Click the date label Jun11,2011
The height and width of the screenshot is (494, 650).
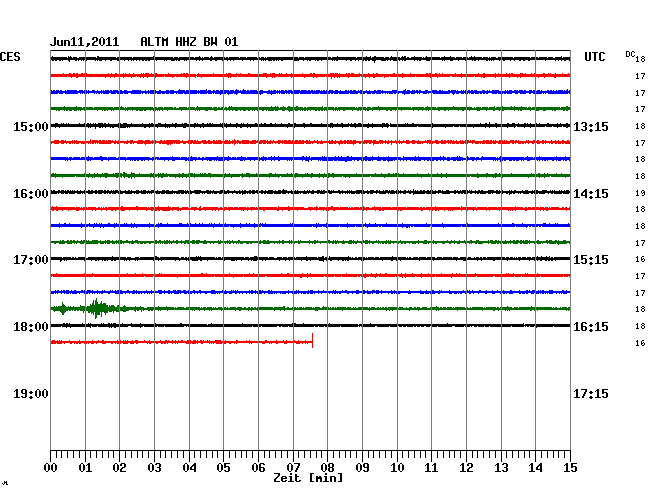pyautogui.click(x=85, y=42)
